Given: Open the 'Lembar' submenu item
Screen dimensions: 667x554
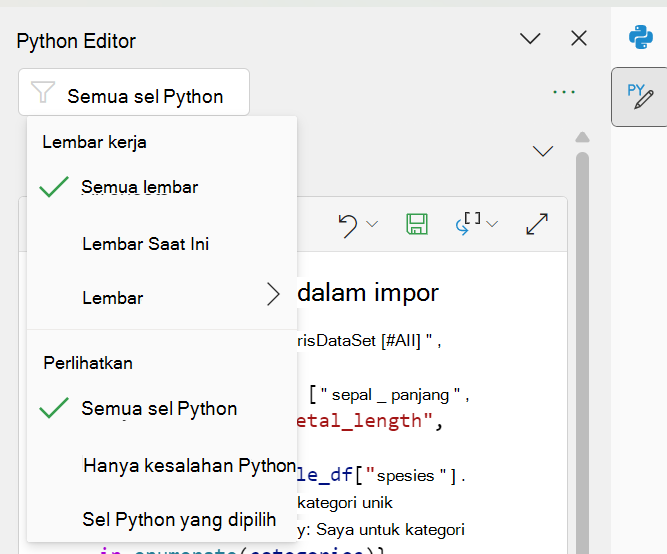Looking at the screenshot, I should 162,298.
